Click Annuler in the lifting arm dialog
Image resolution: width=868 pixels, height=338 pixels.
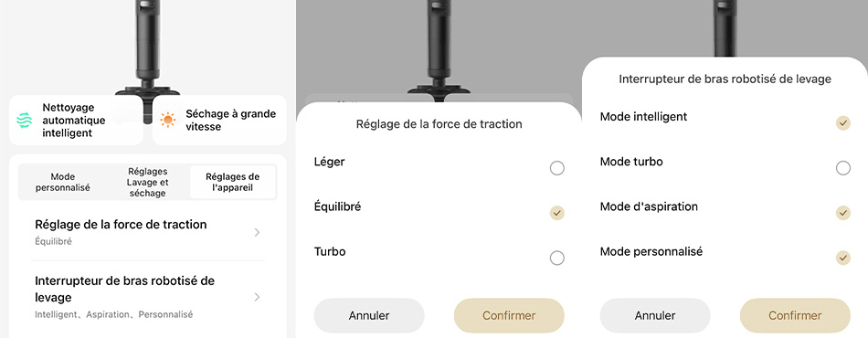point(655,316)
